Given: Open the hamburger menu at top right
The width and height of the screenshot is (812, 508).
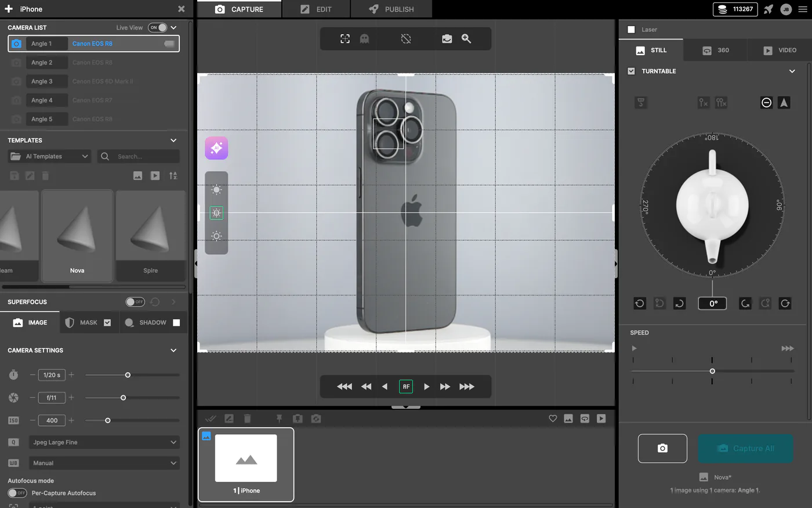Looking at the screenshot, I should 803,9.
